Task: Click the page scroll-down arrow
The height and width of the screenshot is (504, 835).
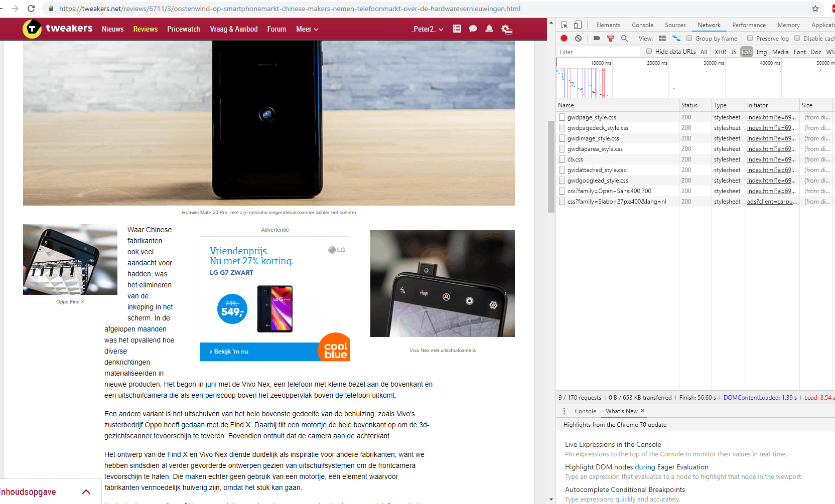Action: [551, 499]
